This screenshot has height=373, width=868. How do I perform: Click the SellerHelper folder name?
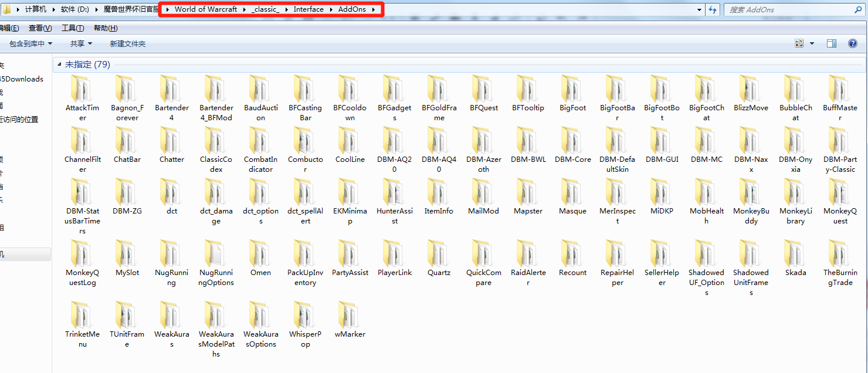tap(662, 277)
